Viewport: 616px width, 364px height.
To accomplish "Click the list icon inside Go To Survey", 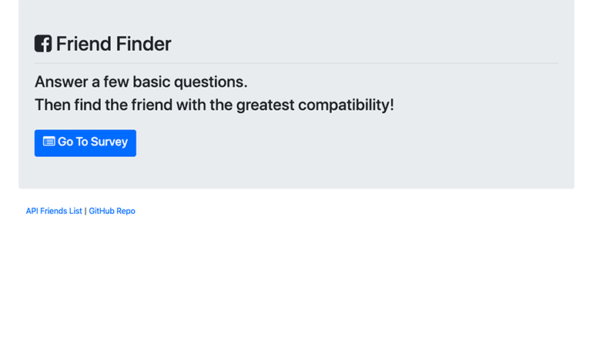I will [49, 142].
